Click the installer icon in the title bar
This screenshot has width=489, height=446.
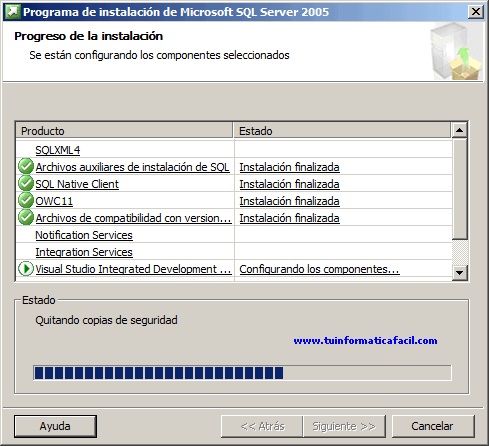pyautogui.click(x=12, y=12)
